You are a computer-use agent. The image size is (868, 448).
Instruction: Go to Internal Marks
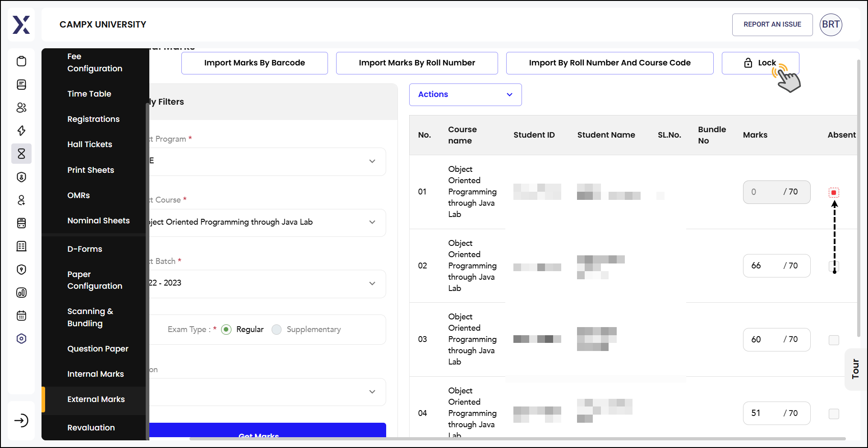tap(96, 374)
